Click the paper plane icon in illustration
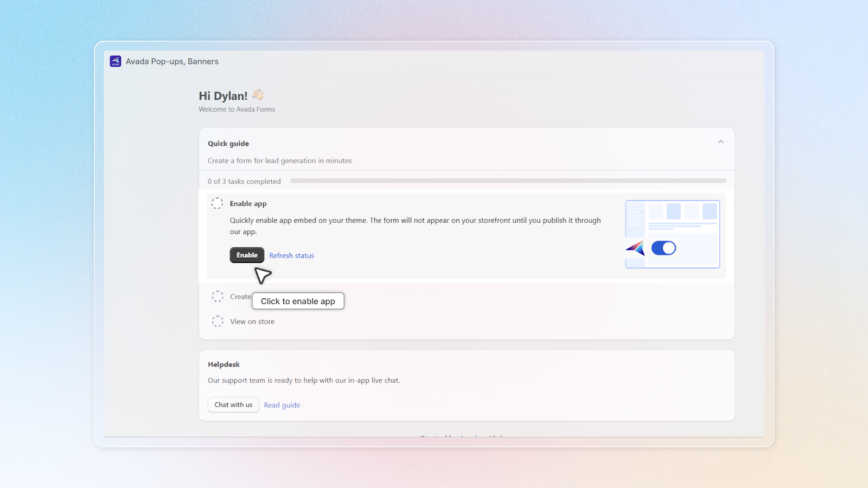This screenshot has height=488, width=868. pyautogui.click(x=635, y=248)
